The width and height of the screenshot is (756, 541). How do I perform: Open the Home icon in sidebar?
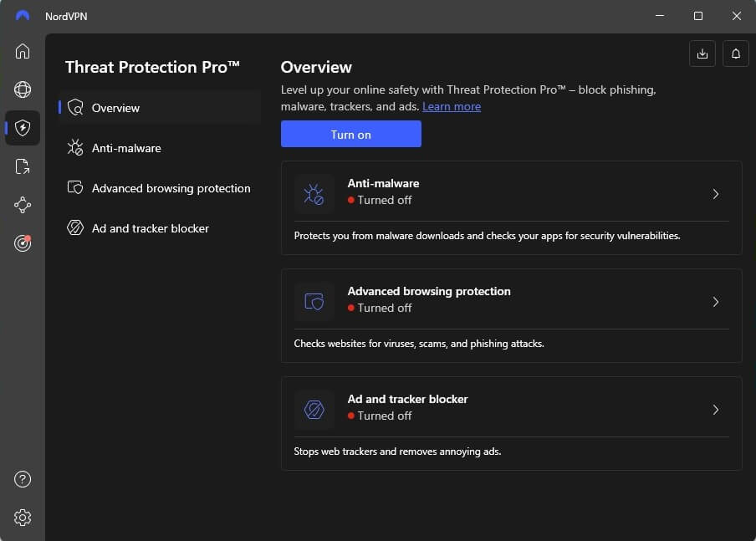click(x=23, y=51)
